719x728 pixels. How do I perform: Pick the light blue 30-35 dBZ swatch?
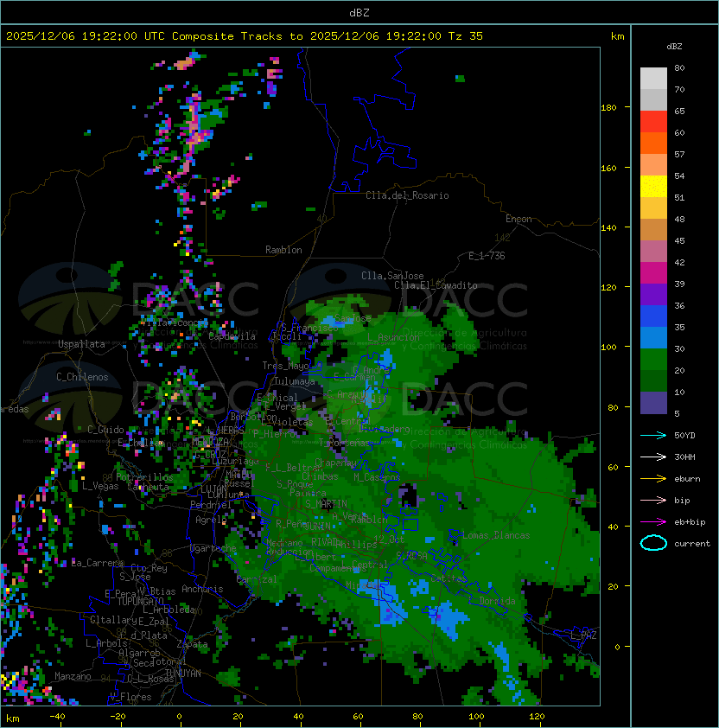653,338
